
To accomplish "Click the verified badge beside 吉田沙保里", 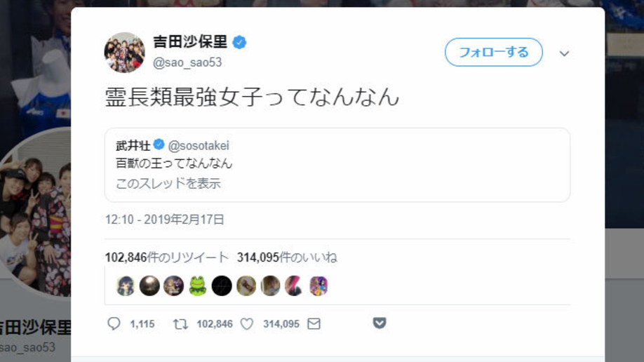I will 239,43.
